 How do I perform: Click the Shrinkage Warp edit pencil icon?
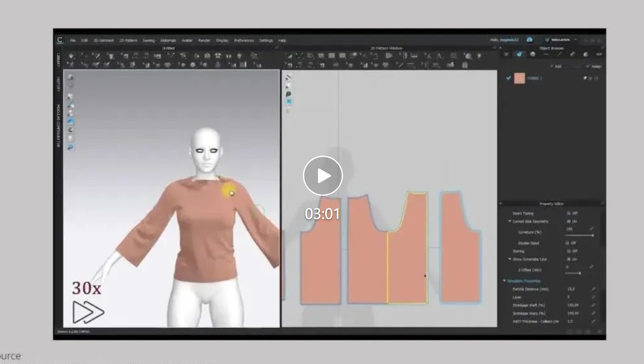[x=593, y=313]
